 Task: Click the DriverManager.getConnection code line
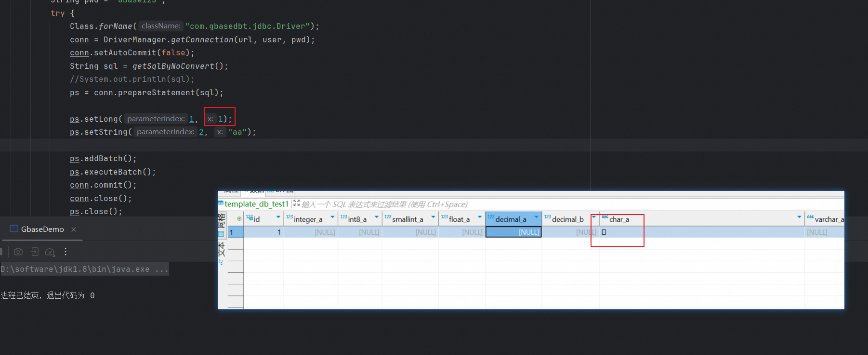(x=192, y=40)
